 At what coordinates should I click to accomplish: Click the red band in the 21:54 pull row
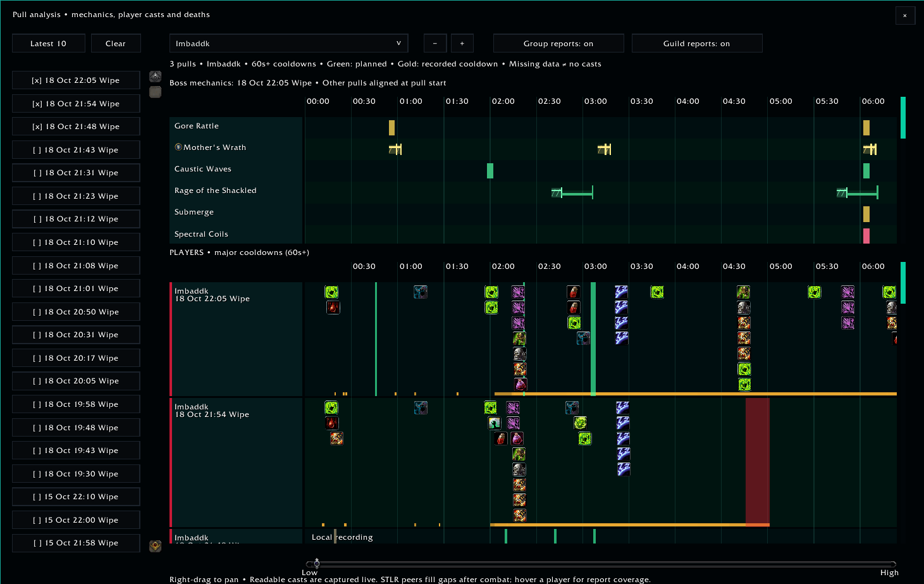pos(758,462)
